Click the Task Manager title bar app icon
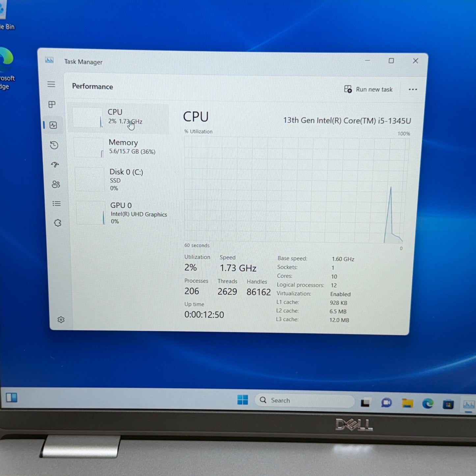The image size is (476, 476). point(49,60)
